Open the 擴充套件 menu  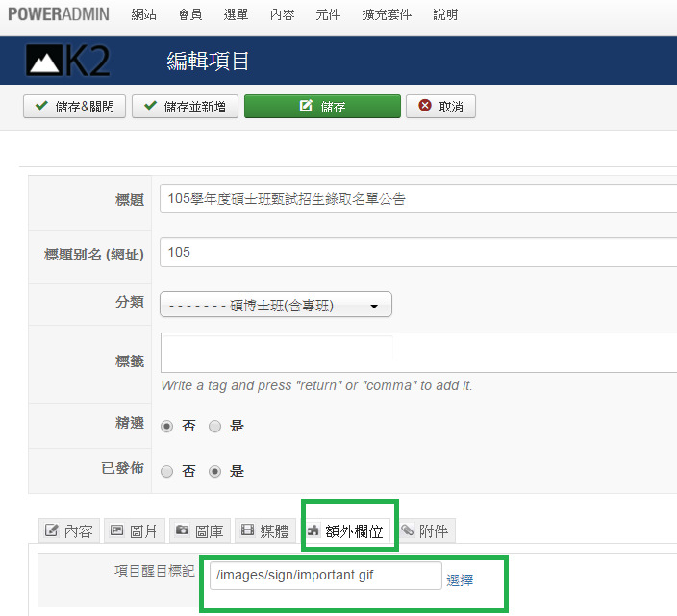(387, 14)
